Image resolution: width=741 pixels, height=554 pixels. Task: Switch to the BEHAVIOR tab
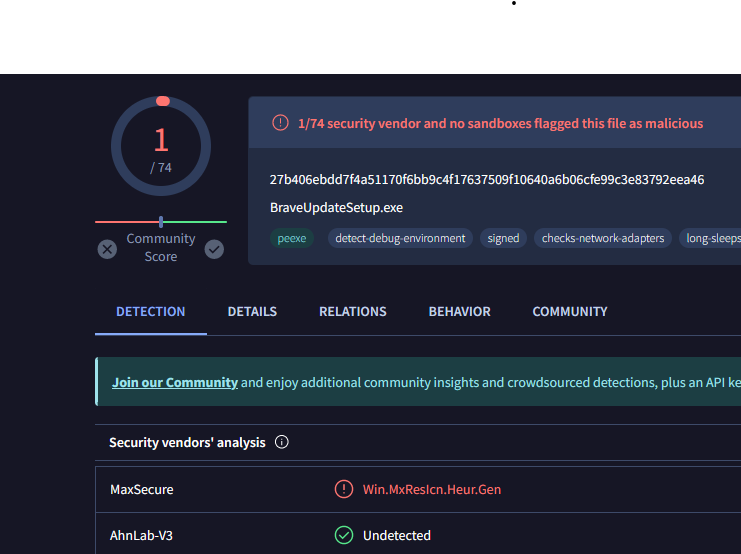(460, 312)
